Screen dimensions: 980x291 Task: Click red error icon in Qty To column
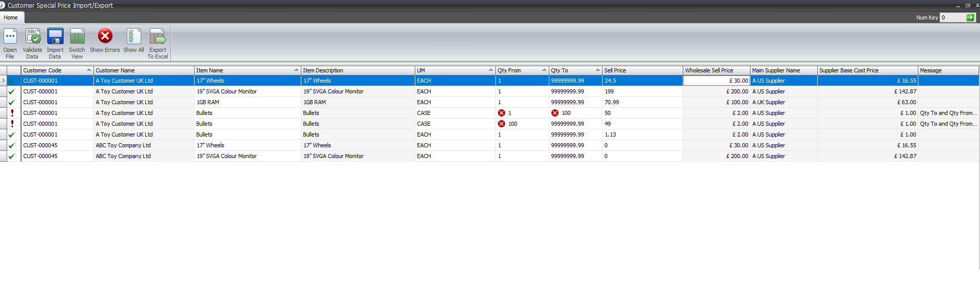(555, 113)
